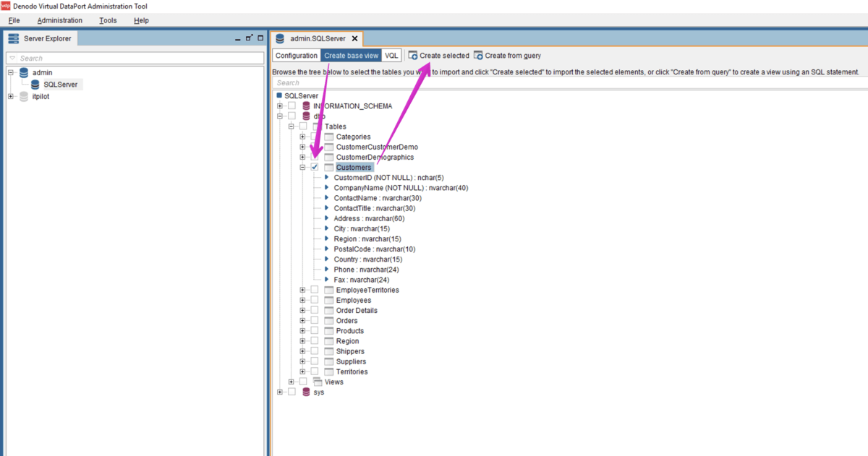Collapse the Customers table node

click(x=303, y=168)
